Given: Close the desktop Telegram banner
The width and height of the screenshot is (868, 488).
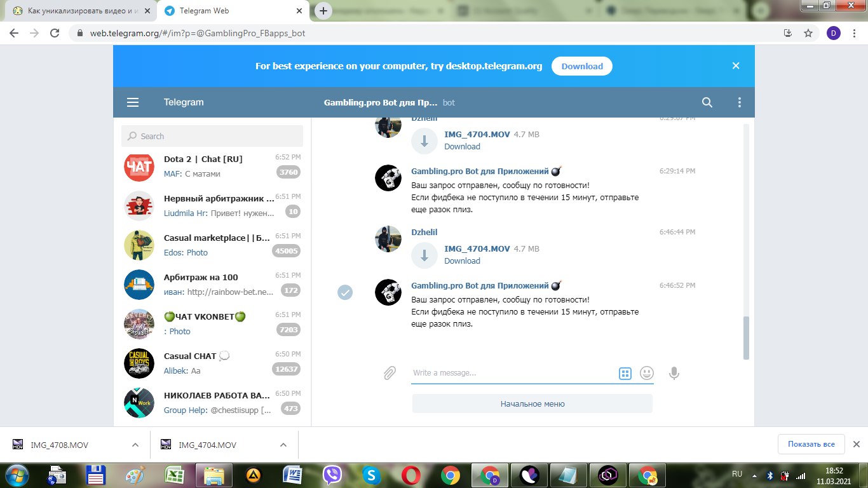Looking at the screenshot, I should coord(736,65).
